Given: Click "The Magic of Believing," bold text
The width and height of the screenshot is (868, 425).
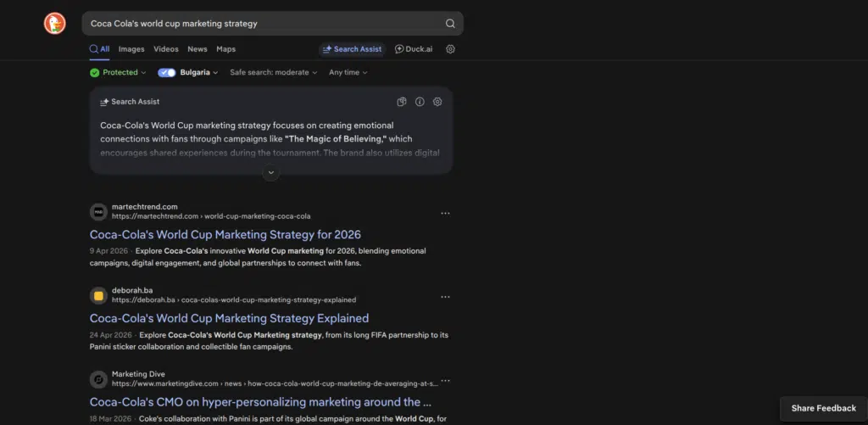Looking at the screenshot, I should (337, 138).
